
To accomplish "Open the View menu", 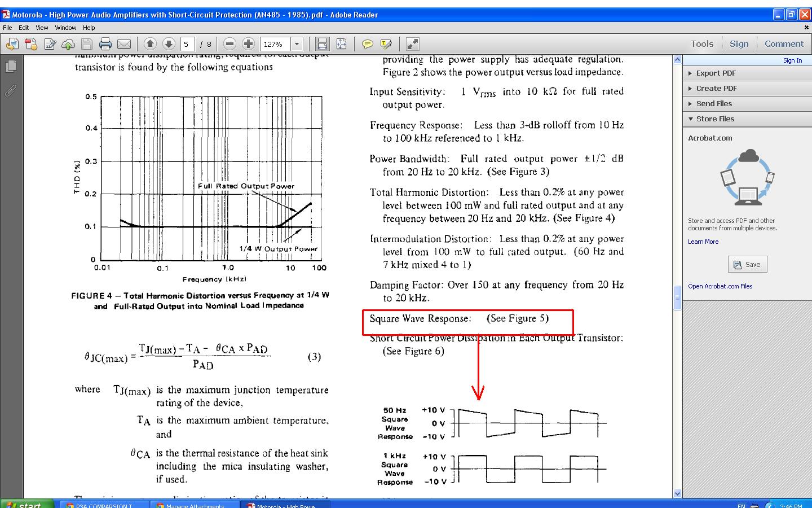I will pyautogui.click(x=42, y=27).
